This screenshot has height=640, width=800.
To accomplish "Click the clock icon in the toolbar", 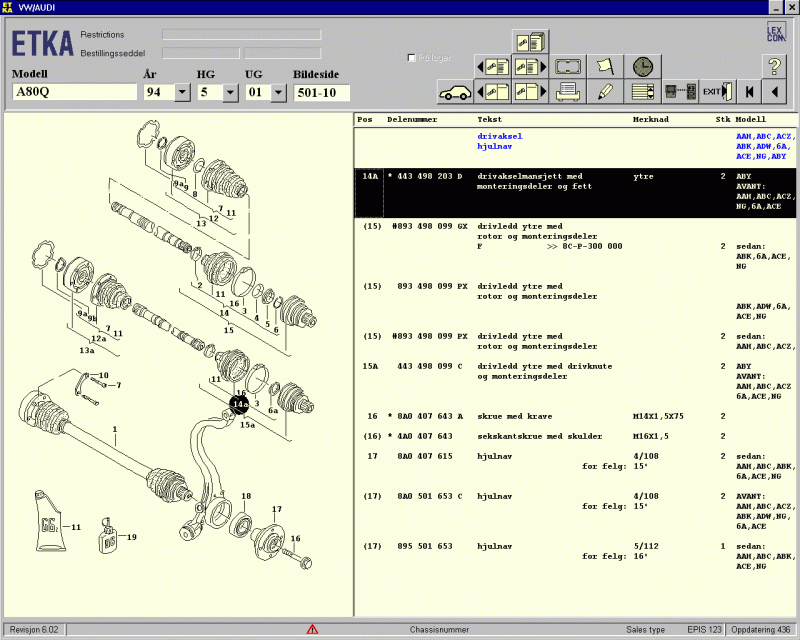I will (x=642, y=66).
